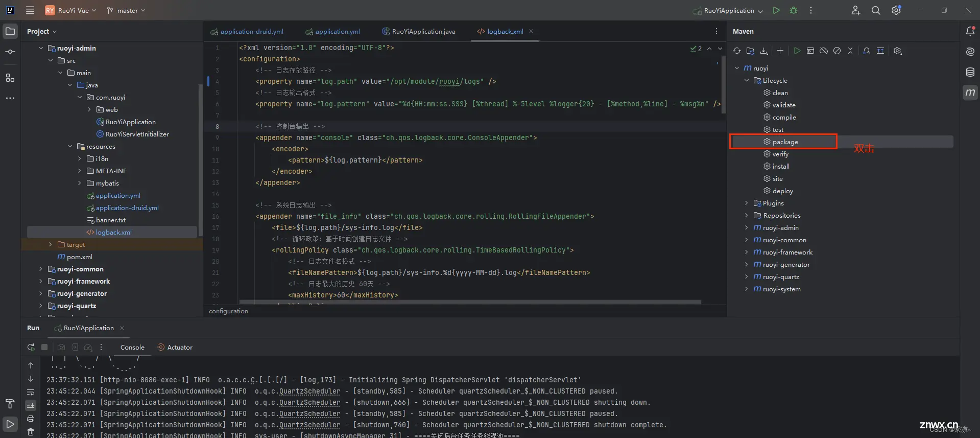Image resolution: width=980 pixels, height=438 pixels.
Task: Jump up the stack trace arrow
Action: tap(31, 365)
